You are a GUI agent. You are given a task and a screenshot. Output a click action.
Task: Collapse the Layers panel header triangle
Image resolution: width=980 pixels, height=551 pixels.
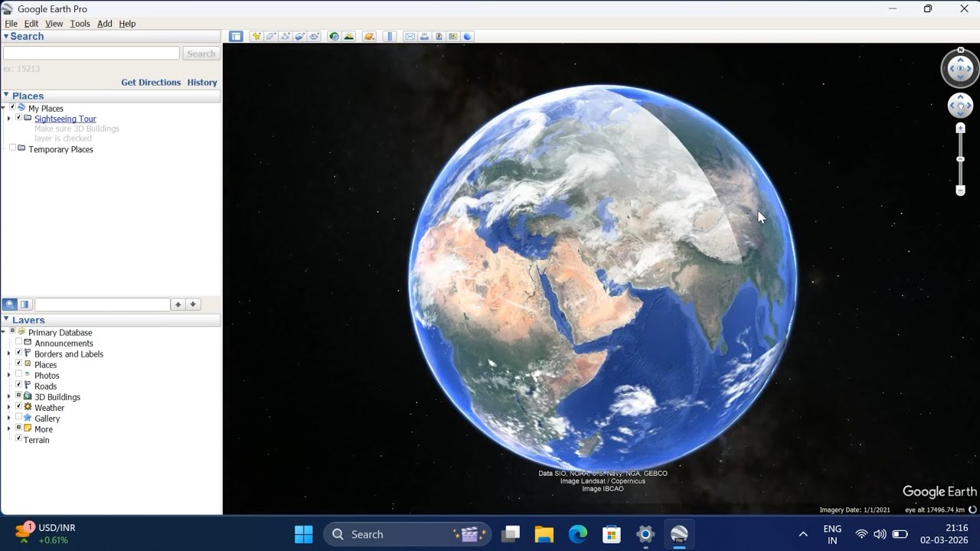[x=6, y=320]
